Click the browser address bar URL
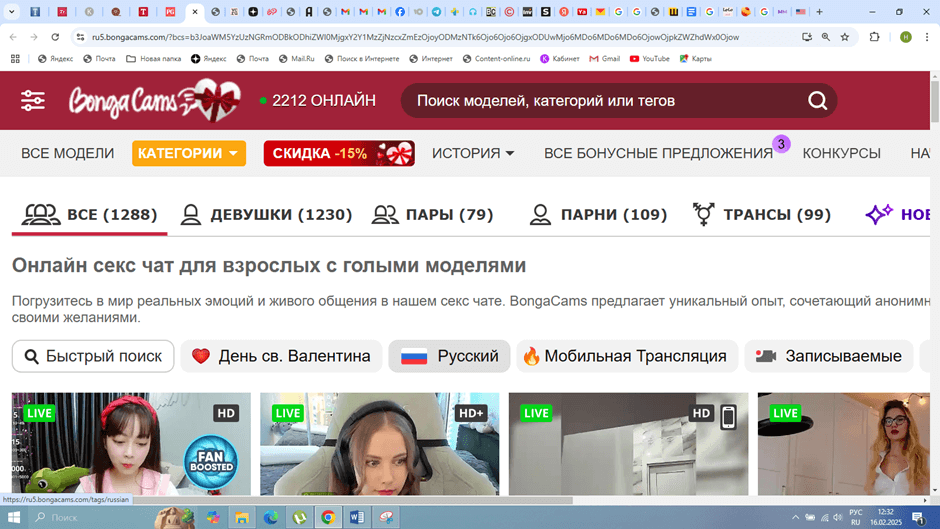Screen dimensions: 940x529 pos(415,37)
